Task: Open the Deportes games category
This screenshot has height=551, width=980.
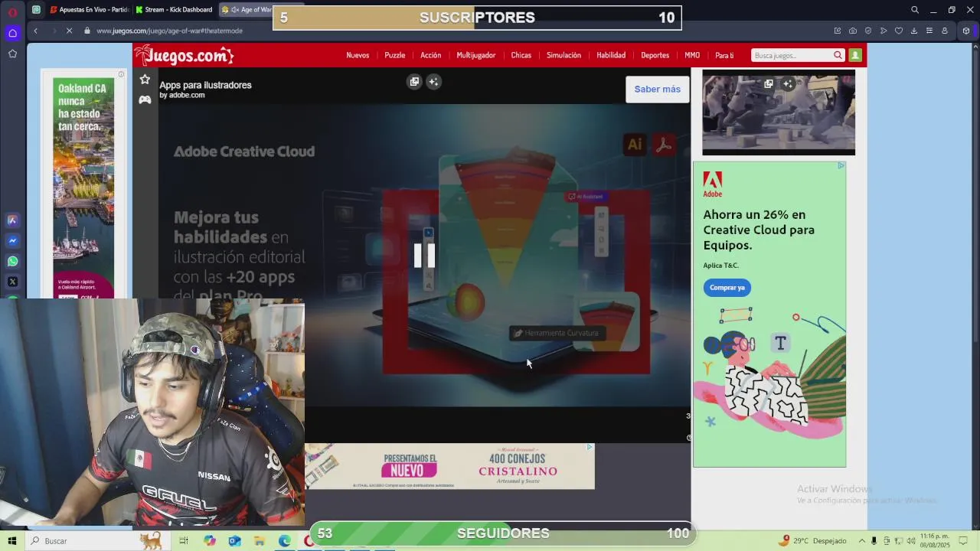Action: [x=655, y=55]
